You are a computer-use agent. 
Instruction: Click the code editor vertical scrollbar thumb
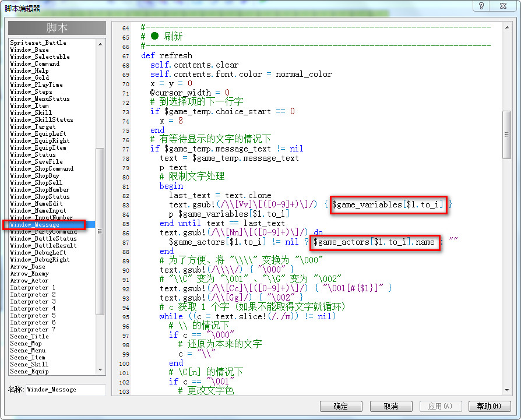pos(506,135)
